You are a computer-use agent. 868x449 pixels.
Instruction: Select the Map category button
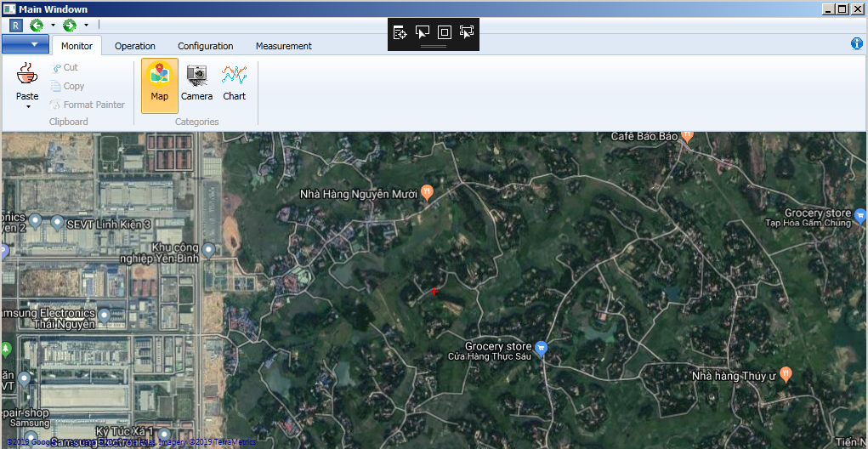click(160, 85)
